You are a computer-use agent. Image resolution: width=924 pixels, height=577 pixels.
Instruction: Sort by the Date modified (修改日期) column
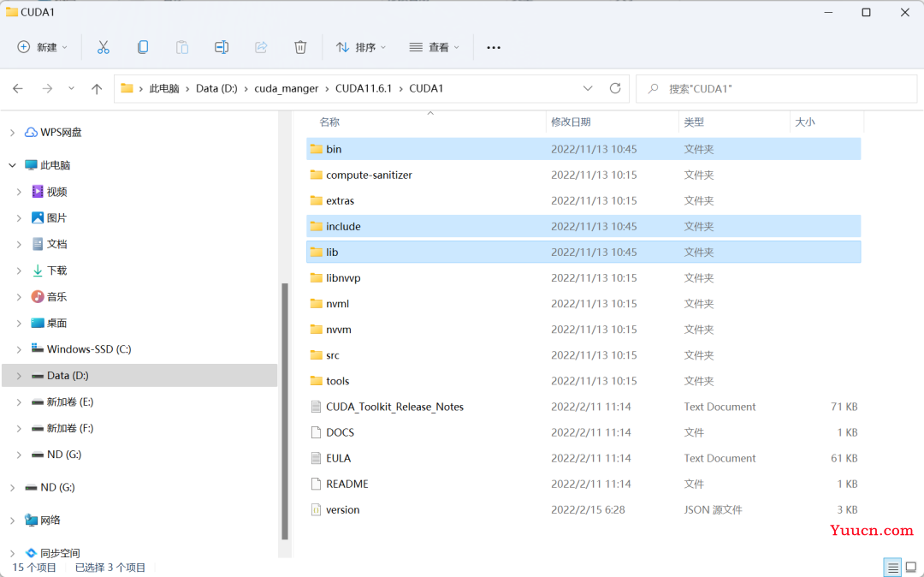click(x=571, y=122)
